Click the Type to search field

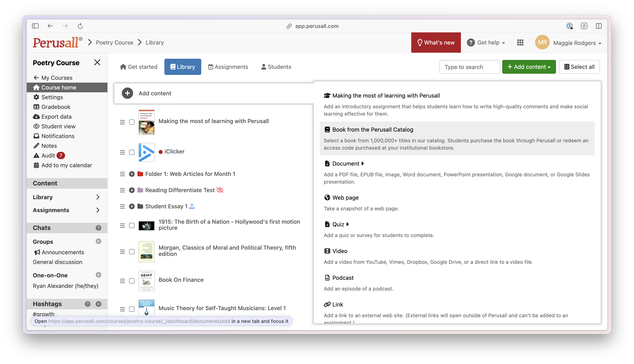470,67
